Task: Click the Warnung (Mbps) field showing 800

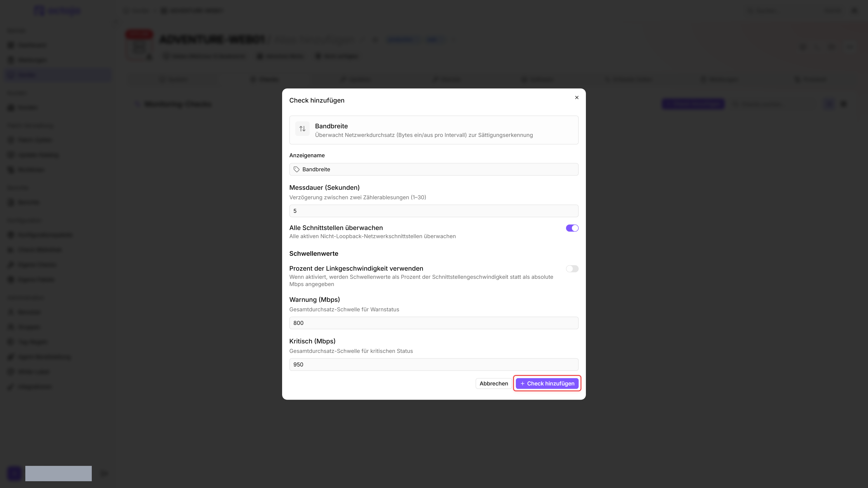Action: tap(434, 323)
